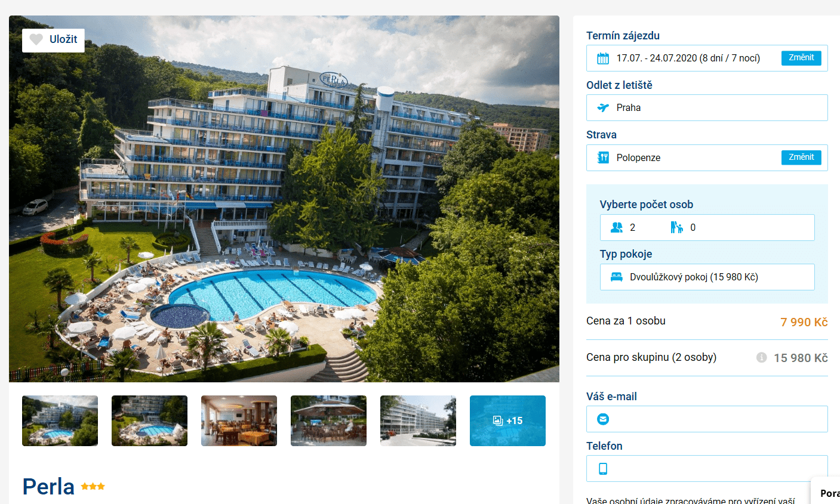Open the Dvoulůžkový pokoj room type selector
This screenshot has height=504, width=840.
point(707,277)
